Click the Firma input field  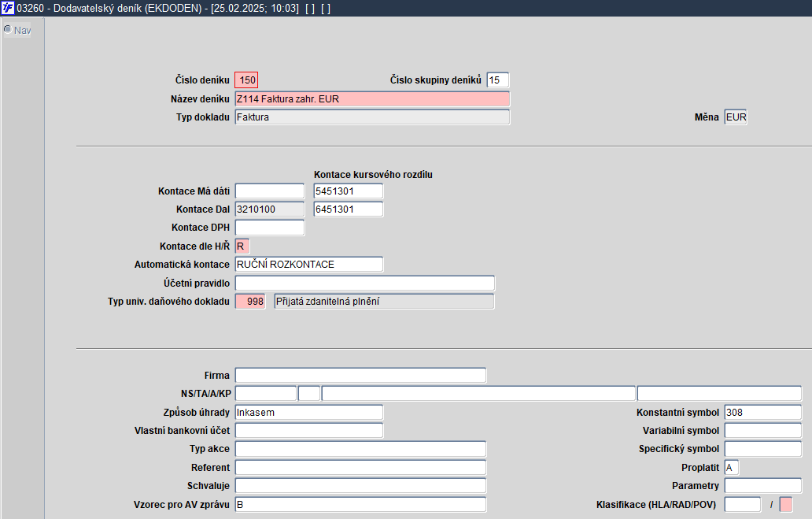pos(360,376)
